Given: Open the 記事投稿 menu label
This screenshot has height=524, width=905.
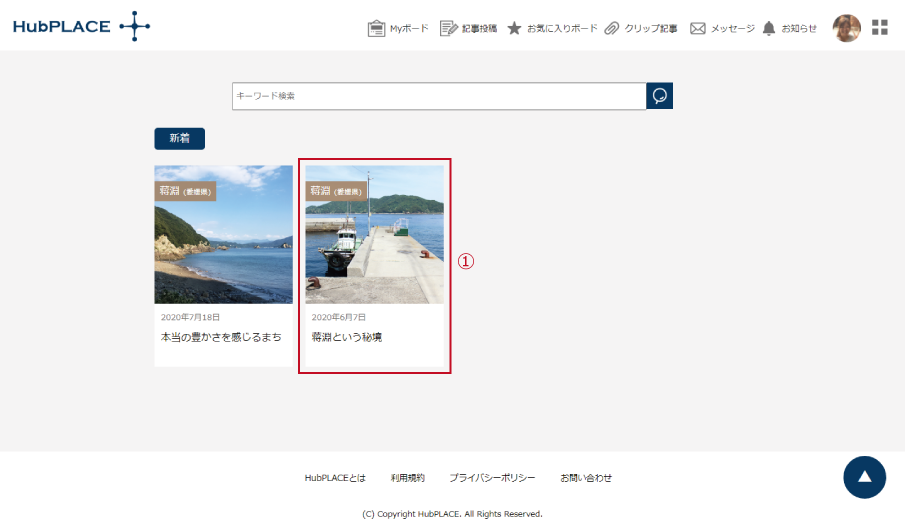Looking at the screenshot, I should click(480, 28).
